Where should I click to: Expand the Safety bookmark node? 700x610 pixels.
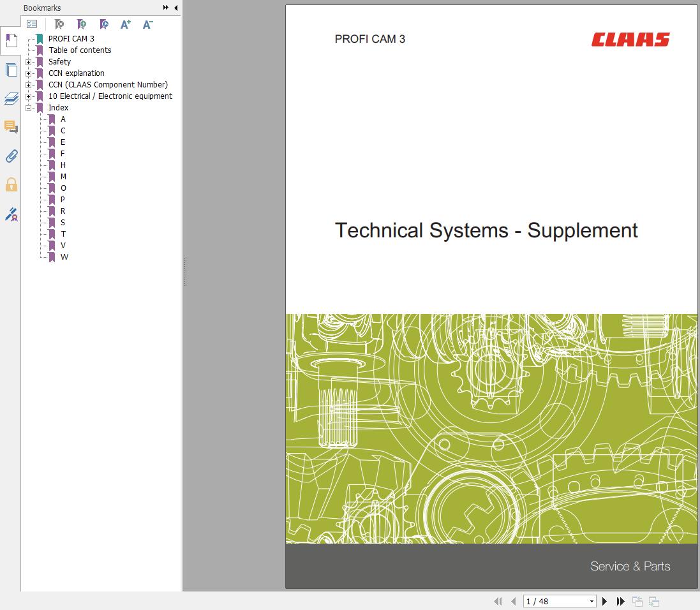tap(28, 62)
